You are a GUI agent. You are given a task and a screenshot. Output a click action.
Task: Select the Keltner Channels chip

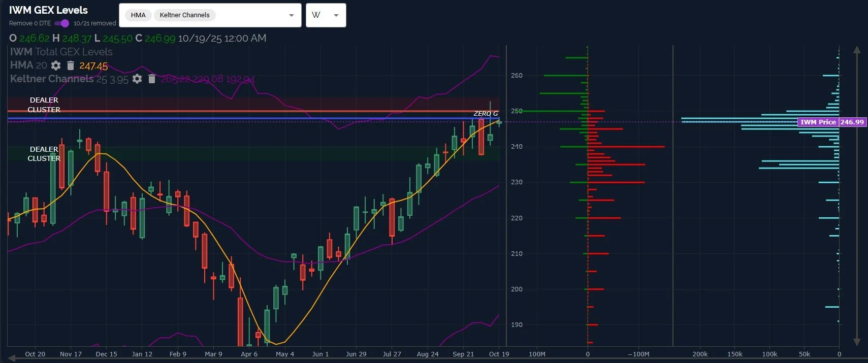click(x=184, y=15)
